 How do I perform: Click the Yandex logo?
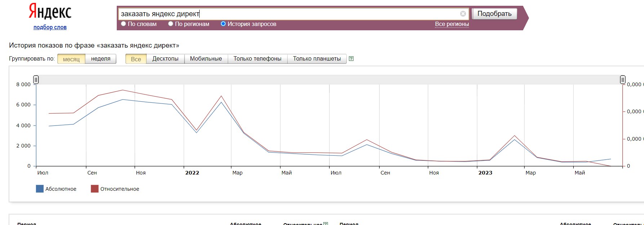[x=50, y=12]
